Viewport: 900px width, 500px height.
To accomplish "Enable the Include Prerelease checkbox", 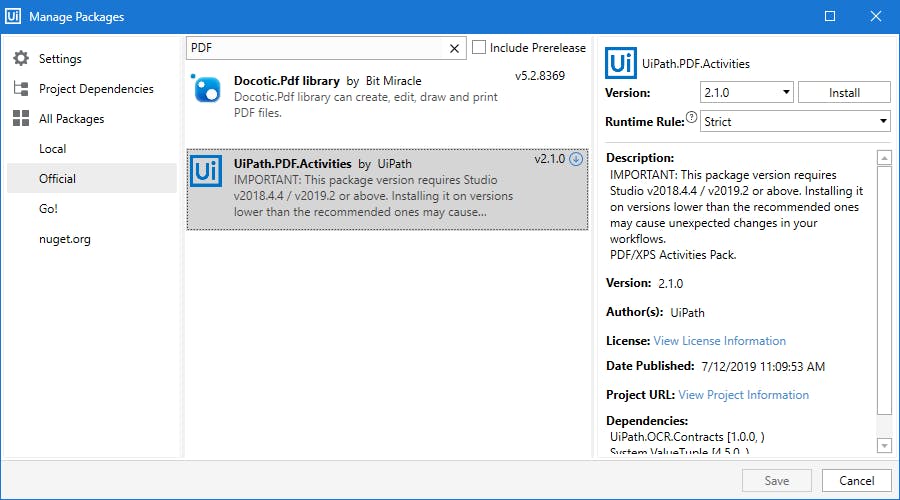I will 479,48.
